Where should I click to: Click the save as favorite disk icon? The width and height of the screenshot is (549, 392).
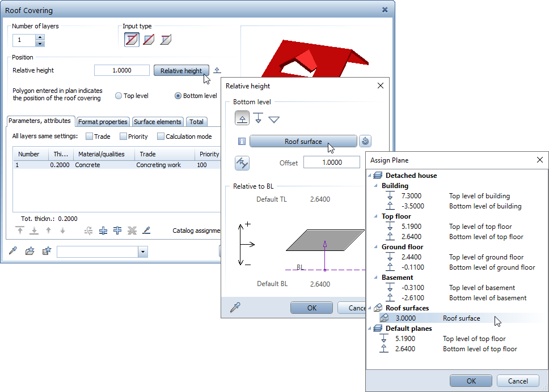point(47,252)
